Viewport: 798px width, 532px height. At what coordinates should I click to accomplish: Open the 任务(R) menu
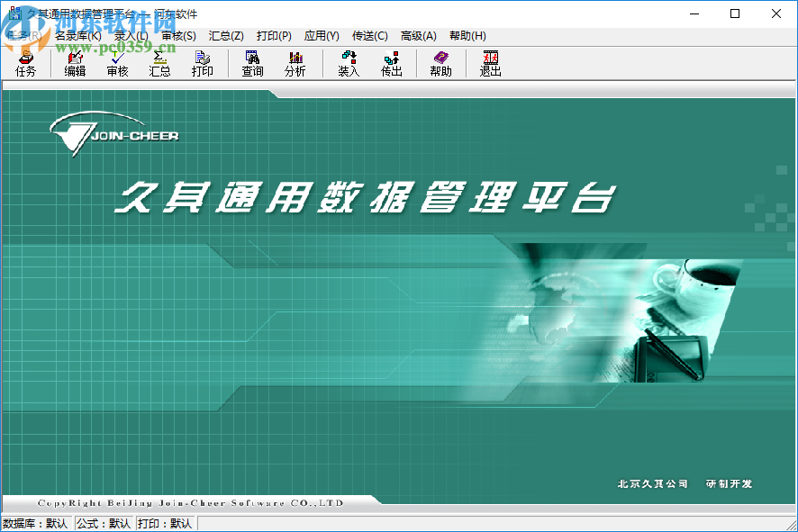(x=23, y=36)
